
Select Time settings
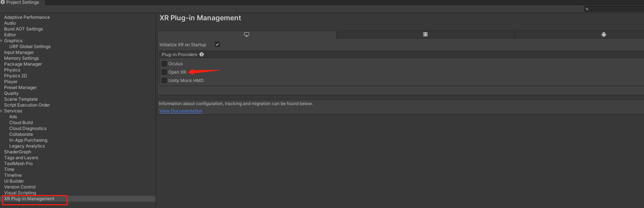9,169
